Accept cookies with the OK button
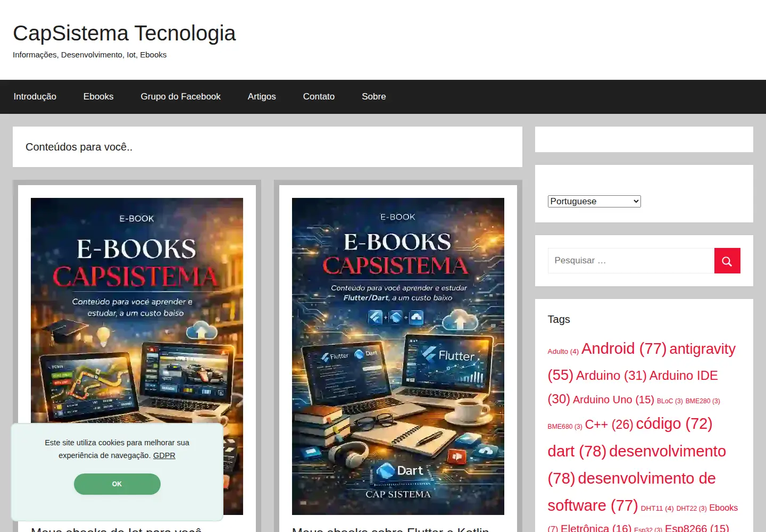Screen dimensions: 766x532 (x=117, y=484)
